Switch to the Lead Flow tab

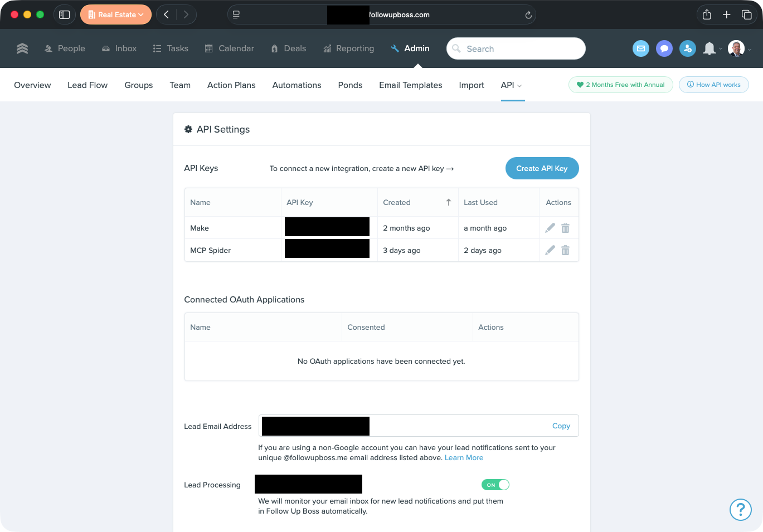(x=88, y=85)
